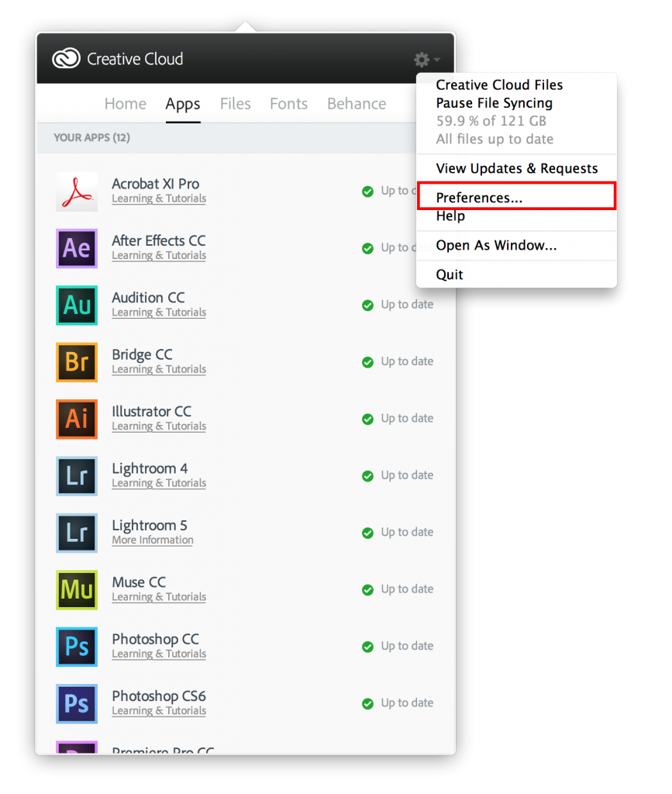Click the After Effects CC icon

(77, 248)
